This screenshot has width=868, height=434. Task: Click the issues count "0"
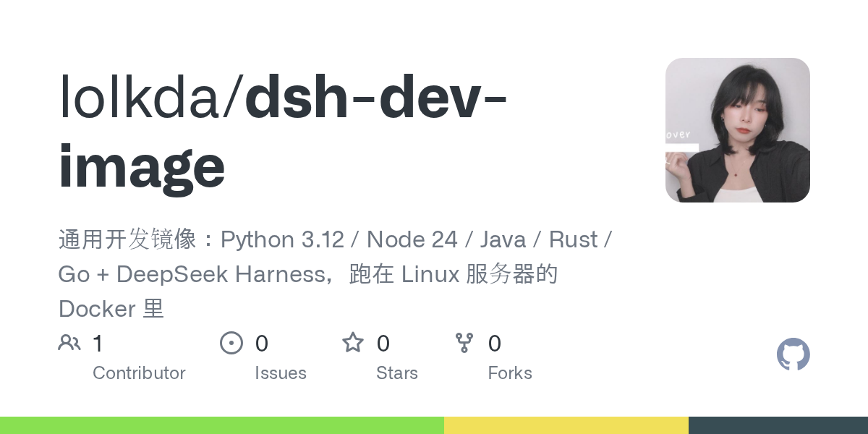(x=262, y=344)
